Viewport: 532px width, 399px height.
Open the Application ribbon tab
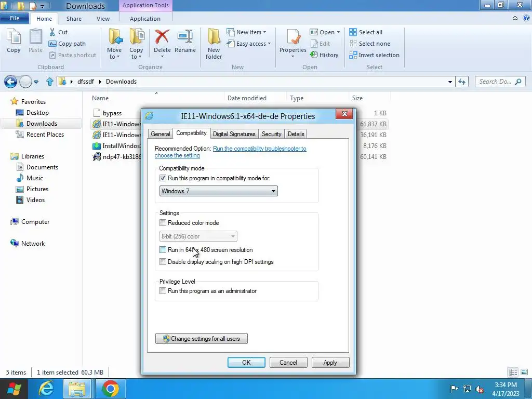(145, 19)
